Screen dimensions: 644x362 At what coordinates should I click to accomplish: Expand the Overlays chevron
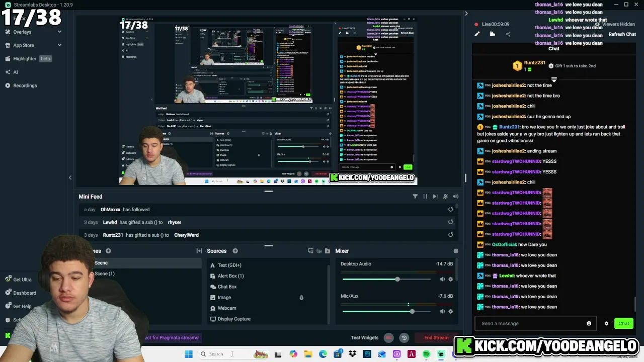59,32
